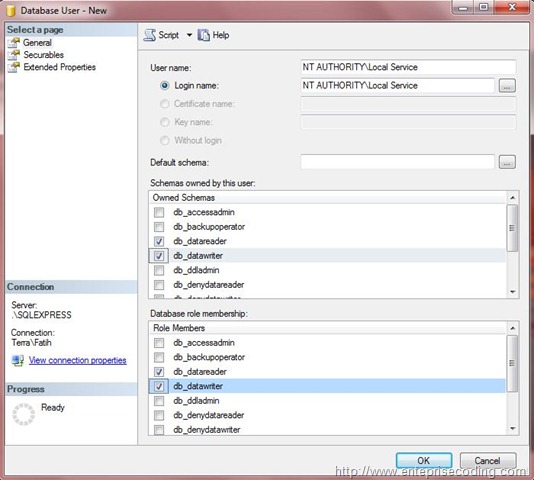Screen dimensions: 534x480
Task: Click Role Members scrollbar thumb
Action: (512, 363)
